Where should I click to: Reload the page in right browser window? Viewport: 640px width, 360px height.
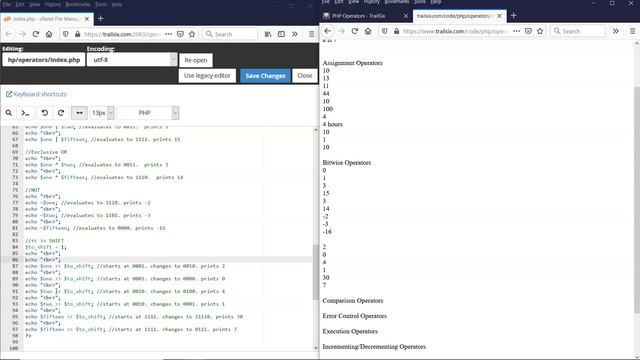tap(354, 31)
